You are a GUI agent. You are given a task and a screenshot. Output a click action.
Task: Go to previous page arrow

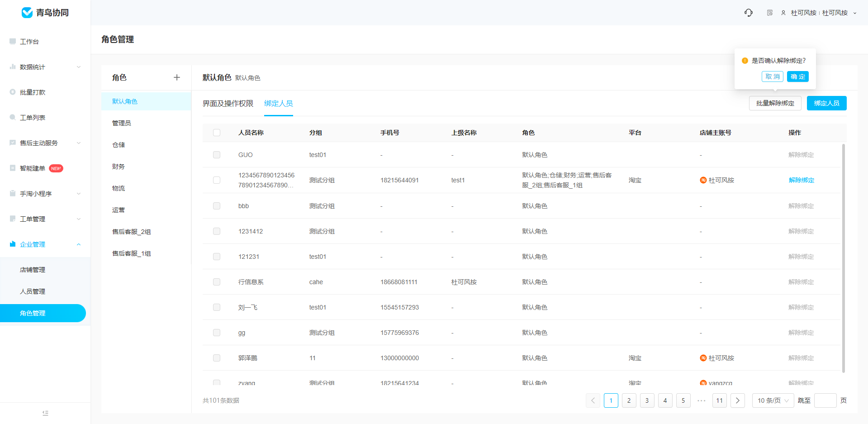pos(593,400)
